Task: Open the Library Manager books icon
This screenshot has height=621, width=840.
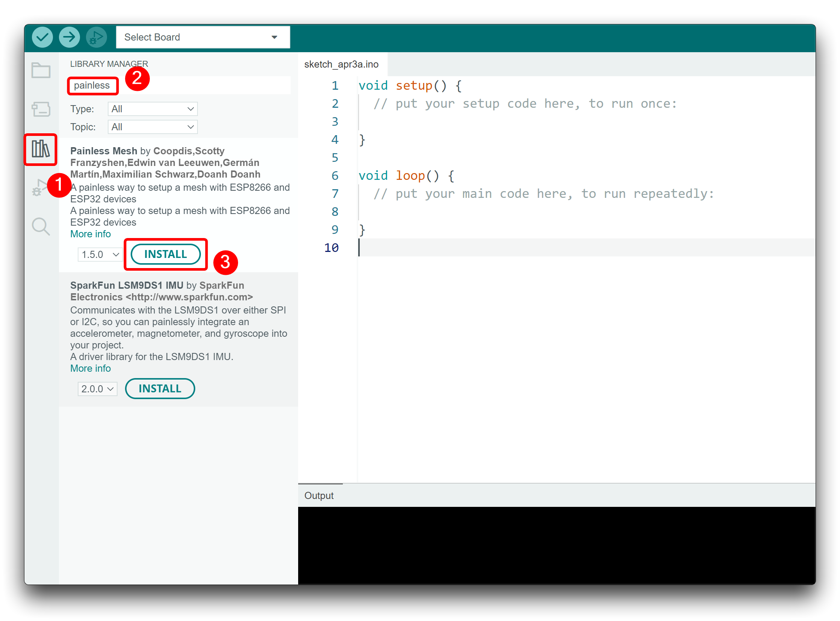Action: coord(41,149)
